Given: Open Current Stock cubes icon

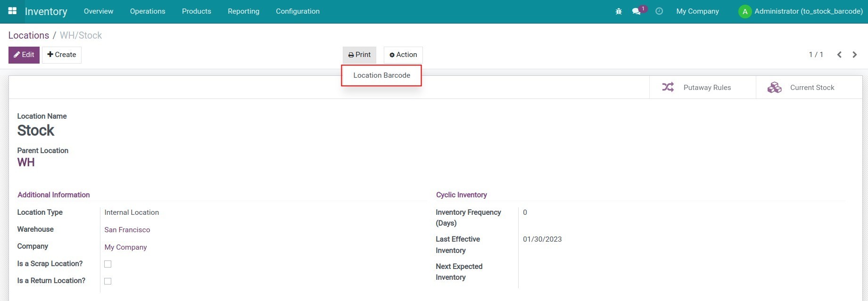Looking at the screenshot, I should [774, 87].
